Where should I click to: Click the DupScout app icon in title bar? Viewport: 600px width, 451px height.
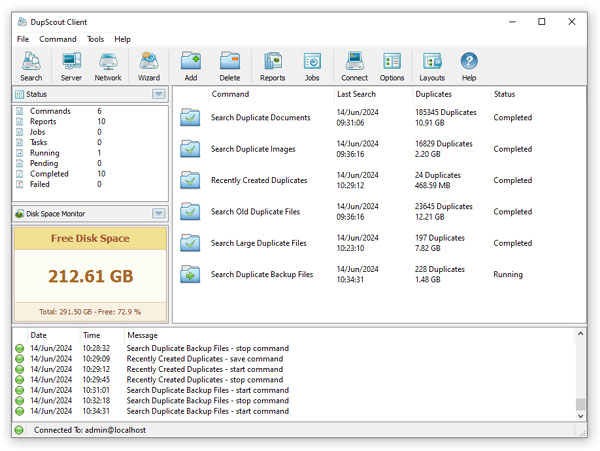click(x=22, y=21)
